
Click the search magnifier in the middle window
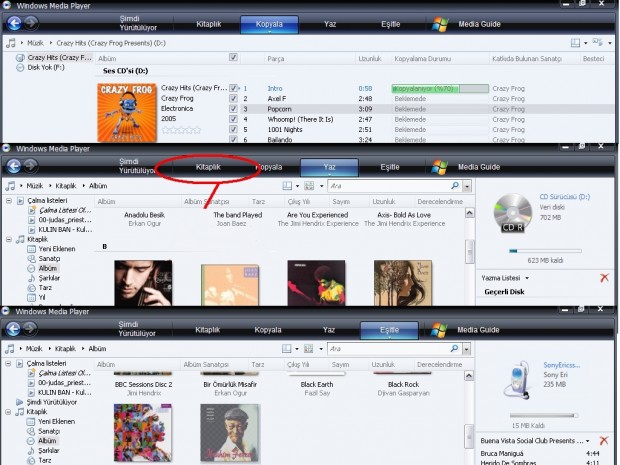455,185
